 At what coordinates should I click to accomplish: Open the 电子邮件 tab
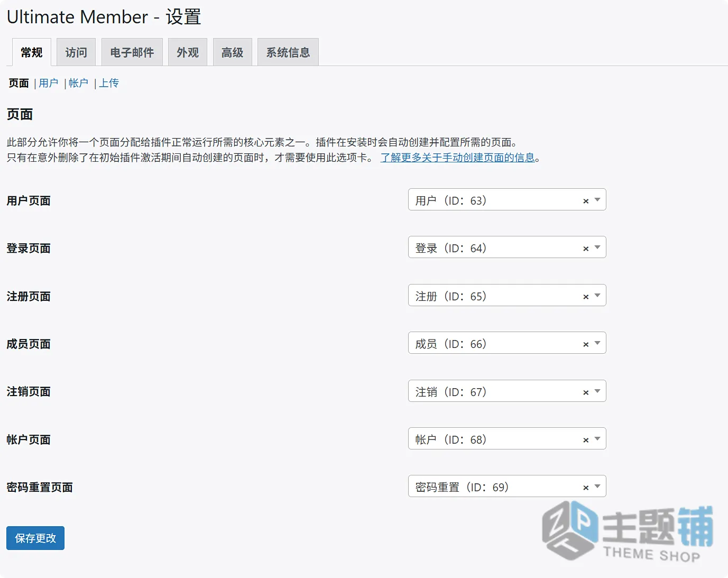coord(132,52)
